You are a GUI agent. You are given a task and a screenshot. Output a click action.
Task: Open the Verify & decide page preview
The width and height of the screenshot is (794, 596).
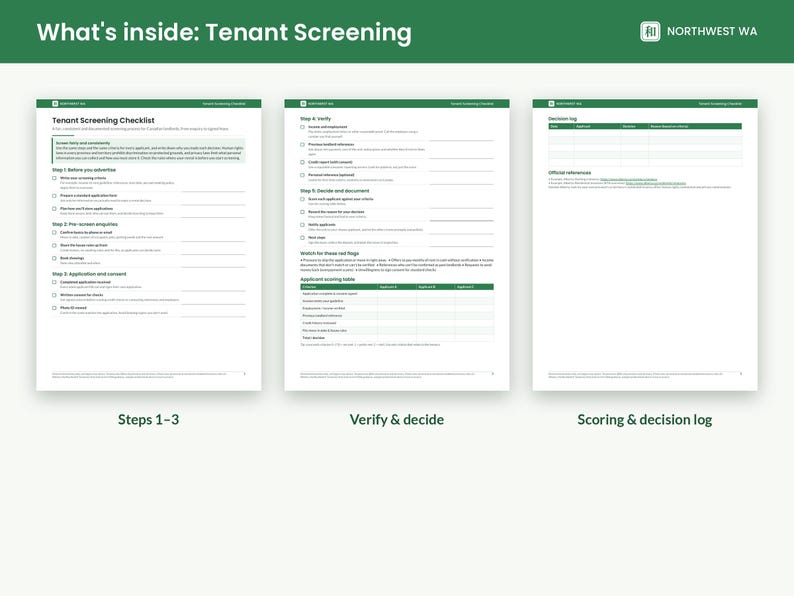[397, 245]
